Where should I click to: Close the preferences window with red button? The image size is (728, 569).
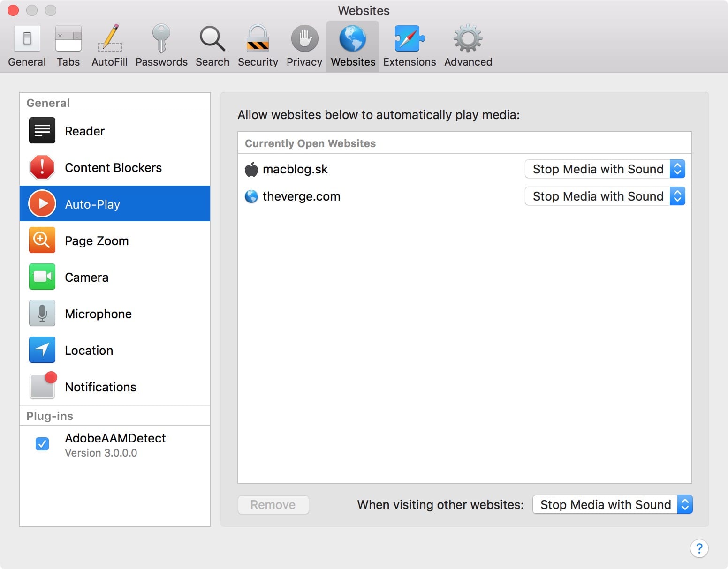coord(13,10)
